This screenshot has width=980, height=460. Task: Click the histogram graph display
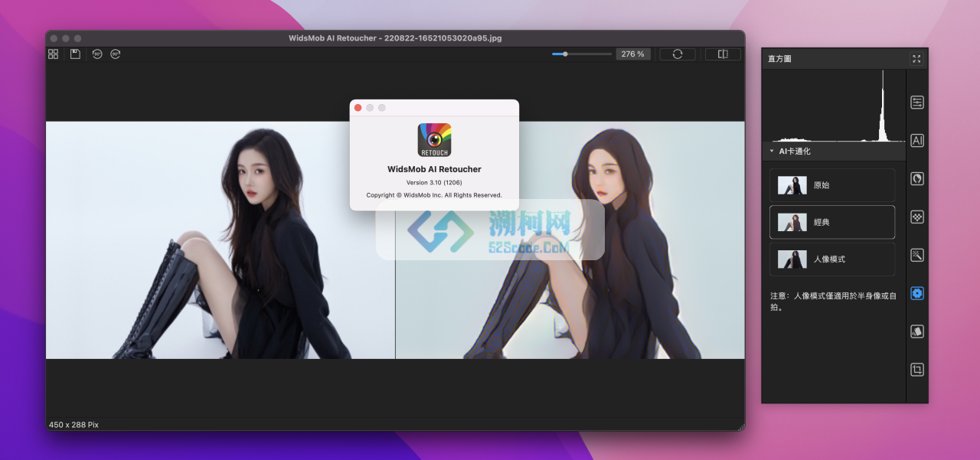click(834, 106)
